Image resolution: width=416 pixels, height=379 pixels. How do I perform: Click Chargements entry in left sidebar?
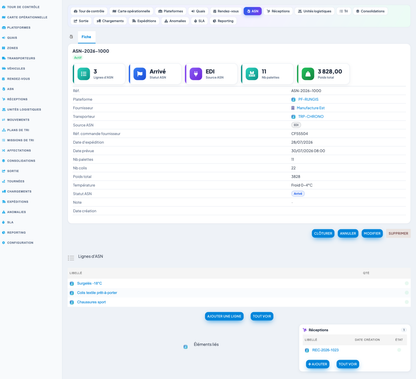(x=17, y=192)
